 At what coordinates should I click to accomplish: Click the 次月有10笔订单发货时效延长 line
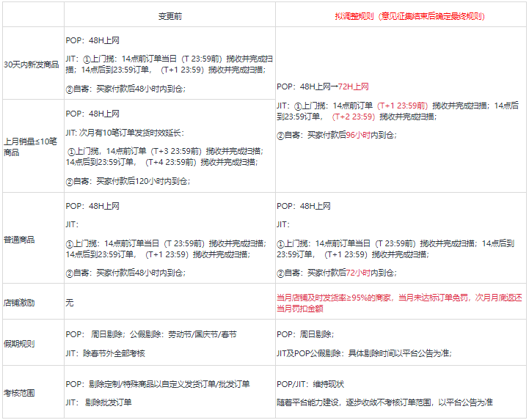[125, 133]
